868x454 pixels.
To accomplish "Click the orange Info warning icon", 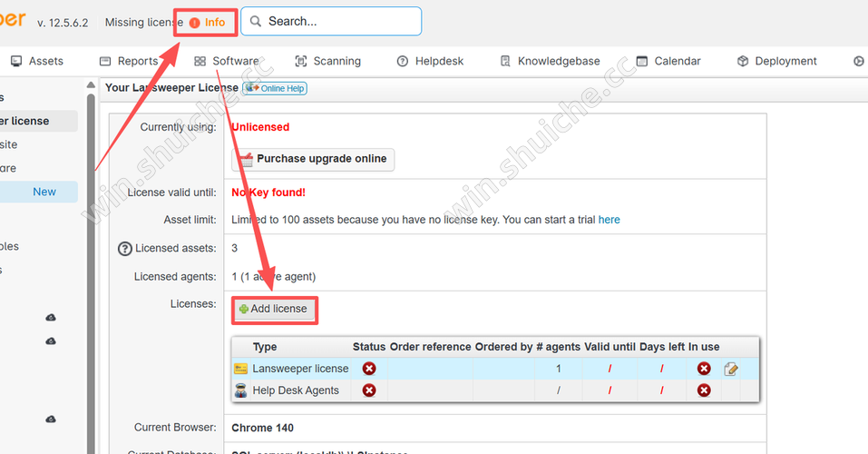I will pyautogui.click(x=194, y=23).
